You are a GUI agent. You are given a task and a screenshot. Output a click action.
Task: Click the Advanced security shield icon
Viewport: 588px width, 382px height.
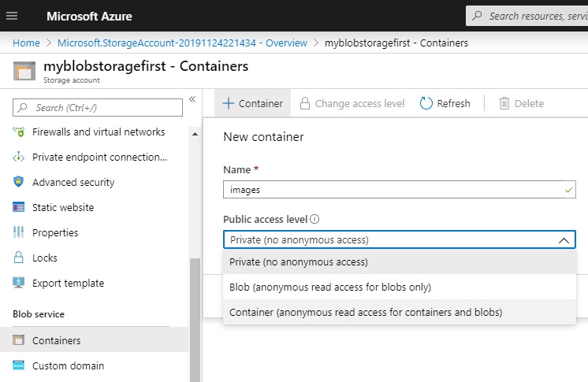(x=19, y=182)
